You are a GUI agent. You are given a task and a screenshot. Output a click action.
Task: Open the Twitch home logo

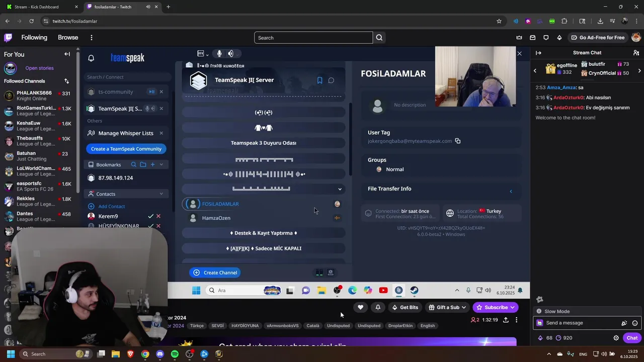pyautogui.click(x=8, y=38)
